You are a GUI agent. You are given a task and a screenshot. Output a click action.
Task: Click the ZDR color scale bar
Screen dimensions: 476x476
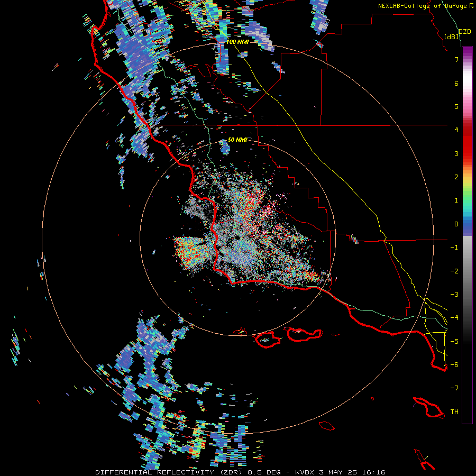pos(467,235)
